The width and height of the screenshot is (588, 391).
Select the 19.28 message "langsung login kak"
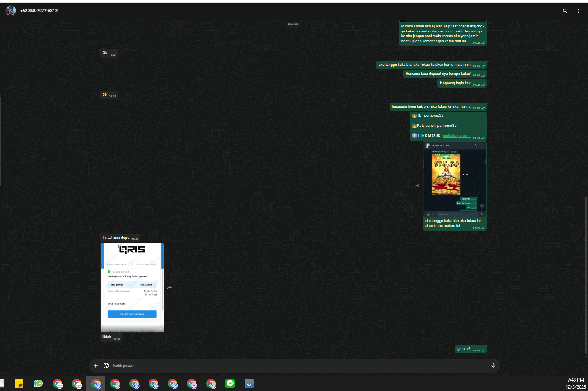(x=462, y=83)
